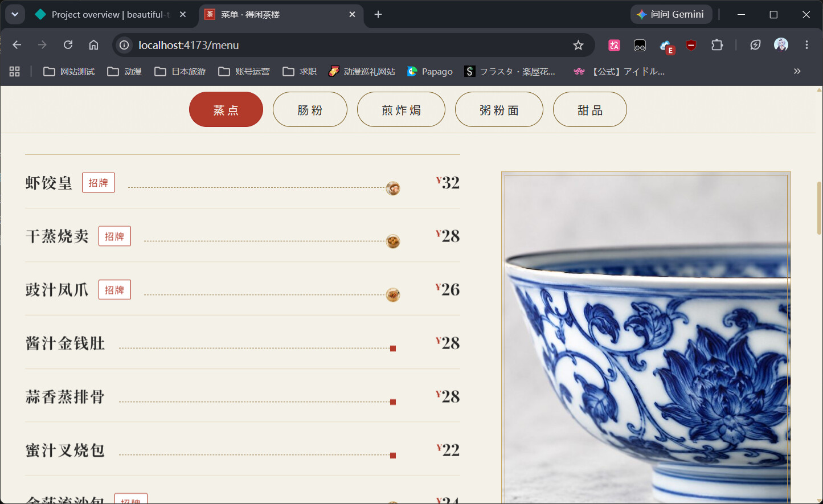823x504 pixels.
Task: Close the Project overview tab
Action: click(x=183, y=14)
